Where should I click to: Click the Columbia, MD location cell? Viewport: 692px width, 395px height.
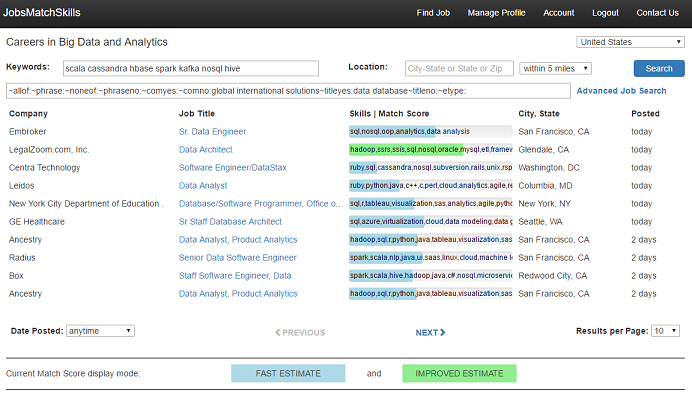pos(545,186)
